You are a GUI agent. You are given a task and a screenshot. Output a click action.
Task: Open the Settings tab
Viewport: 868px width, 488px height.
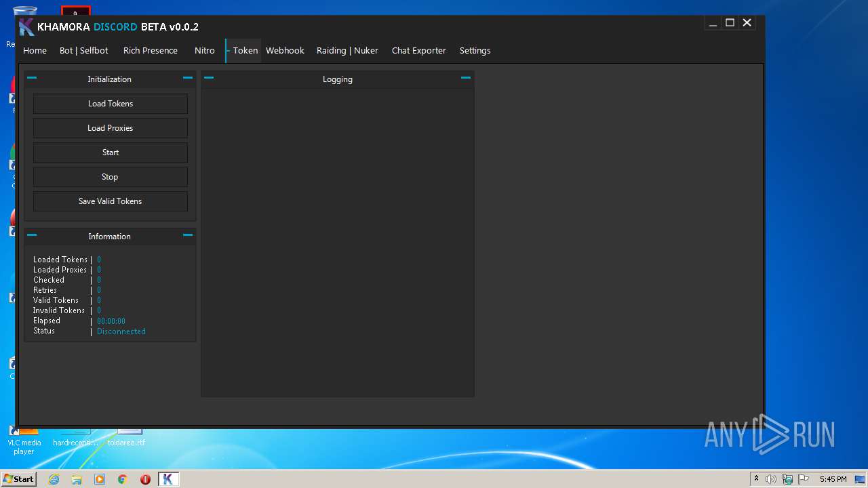pyautogui.click(x=475, y=51)
